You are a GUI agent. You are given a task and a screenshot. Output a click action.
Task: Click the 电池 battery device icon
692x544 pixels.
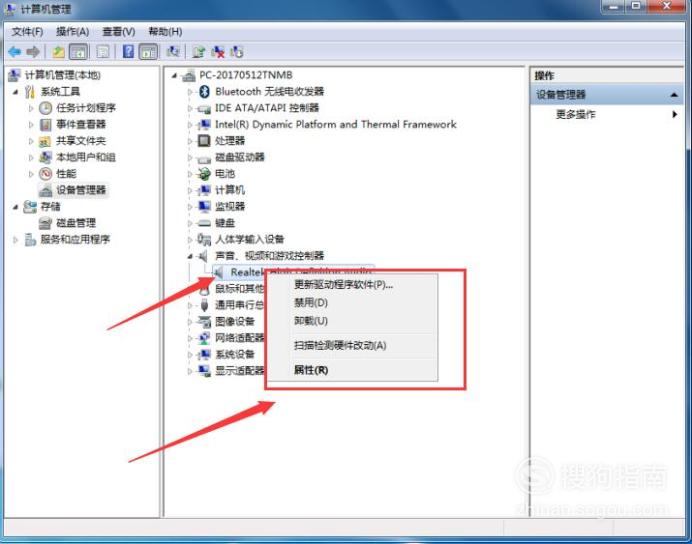pyautogui.click(x=203, y=174)
